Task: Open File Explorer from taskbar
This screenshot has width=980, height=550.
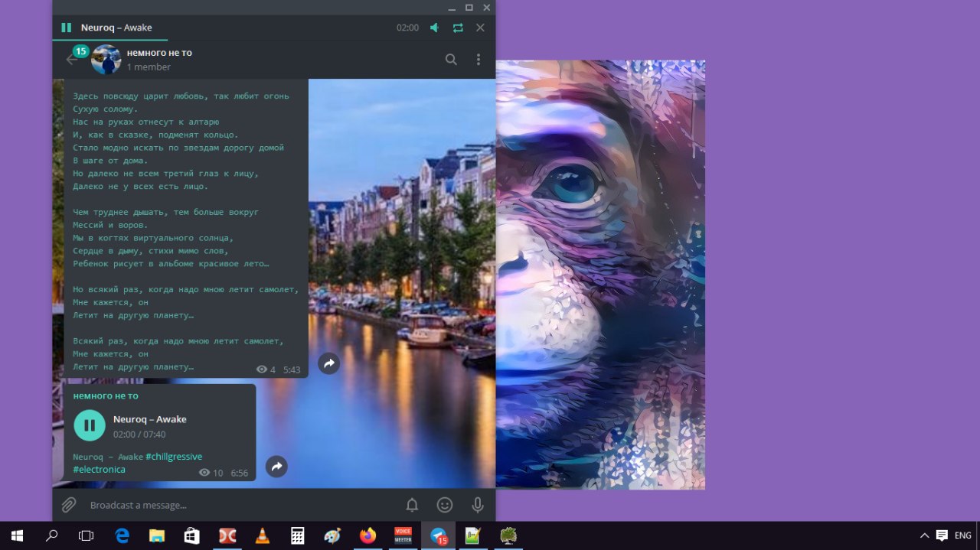Action: [x=157, y=536]
